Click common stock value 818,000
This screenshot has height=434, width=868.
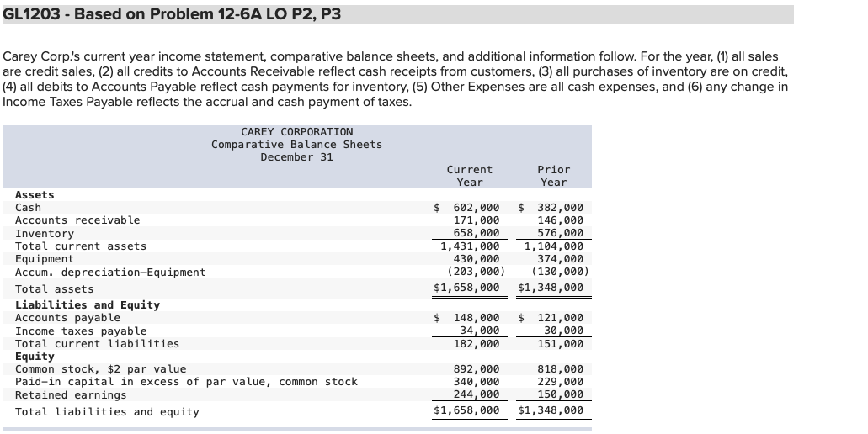tap(560, 368)
